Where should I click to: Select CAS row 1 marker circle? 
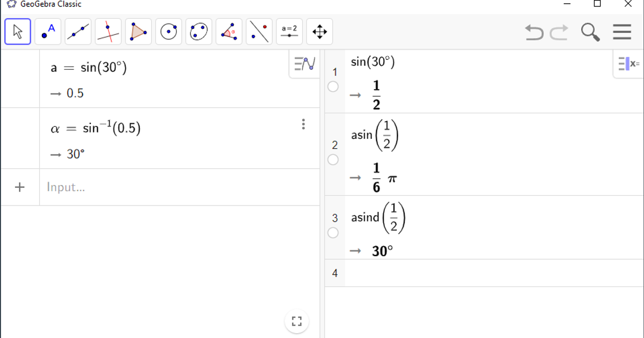(x=333, y=86)
